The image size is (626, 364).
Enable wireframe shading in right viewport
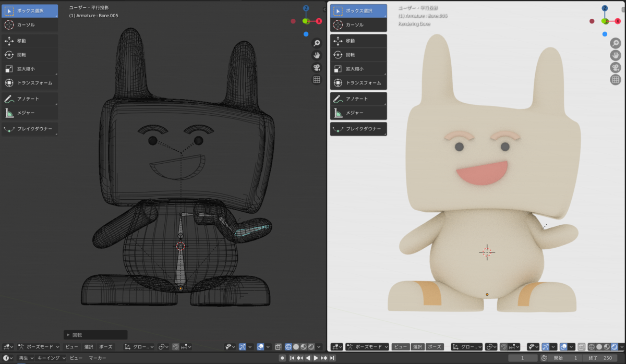click(x=591, y=347)
